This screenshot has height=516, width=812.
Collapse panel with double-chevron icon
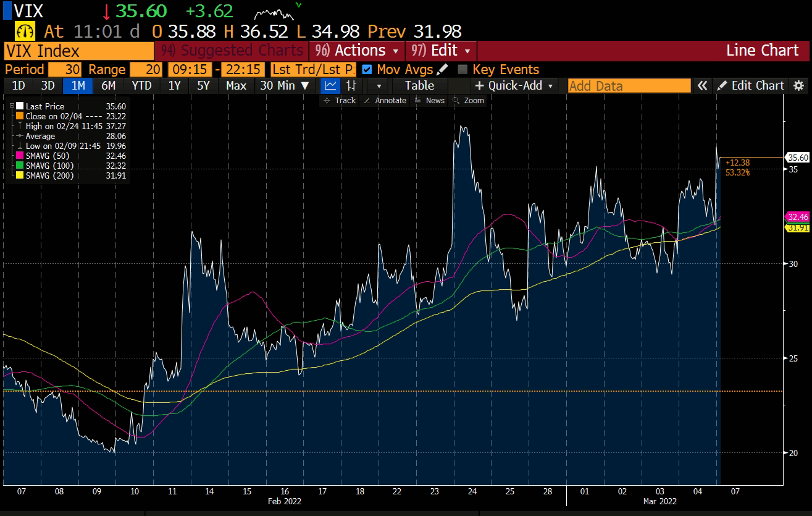702,86
